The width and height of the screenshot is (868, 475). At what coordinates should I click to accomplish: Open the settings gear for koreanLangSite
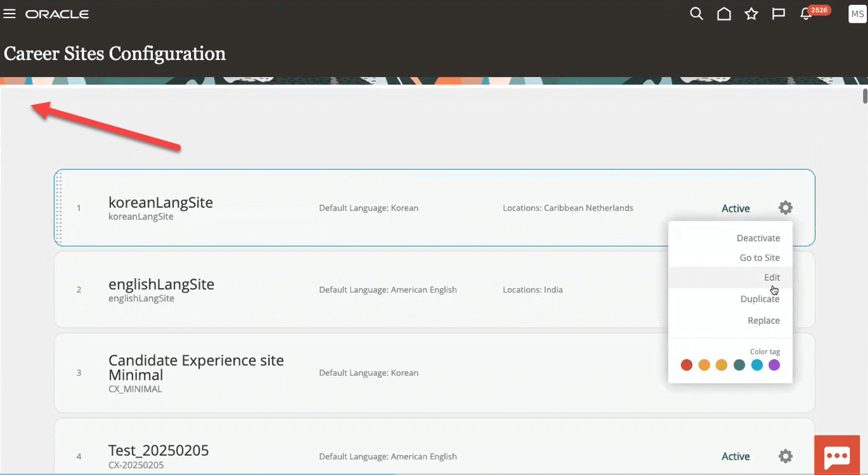785,207
